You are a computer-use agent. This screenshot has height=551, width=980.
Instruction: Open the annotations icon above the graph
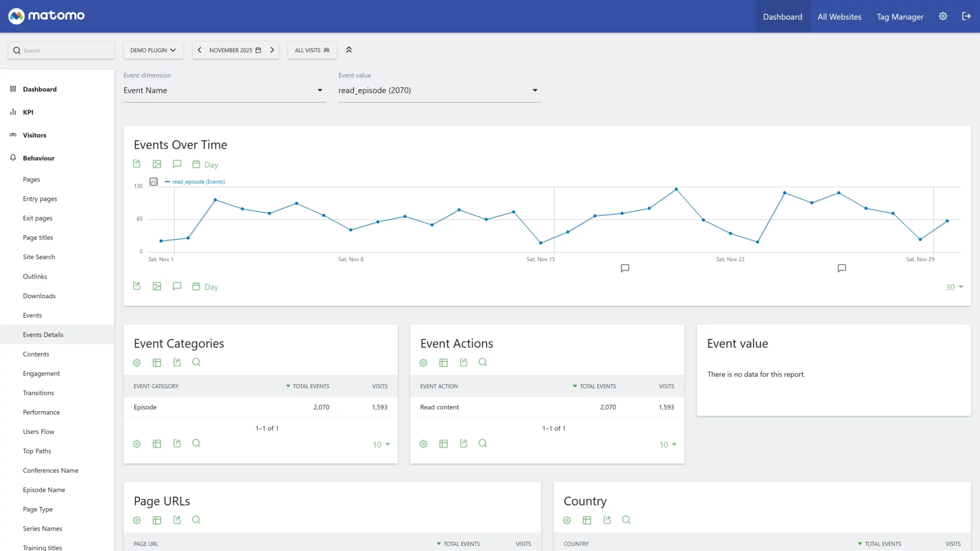click(x=177, y=164)
